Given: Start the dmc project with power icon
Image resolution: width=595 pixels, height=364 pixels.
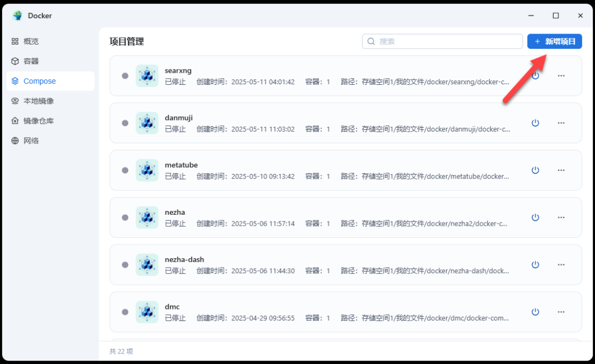Looking at the screenshot, I should (535, 312).
